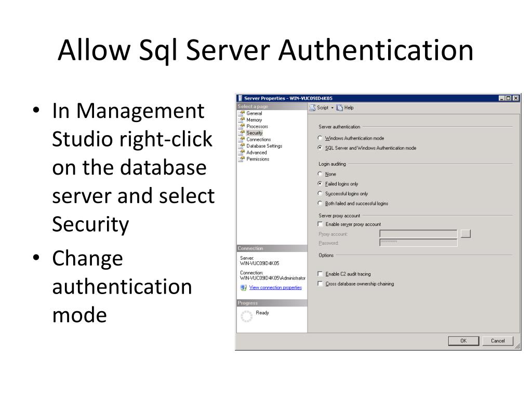Select Windows Authentication mode

tap(320, 138)
